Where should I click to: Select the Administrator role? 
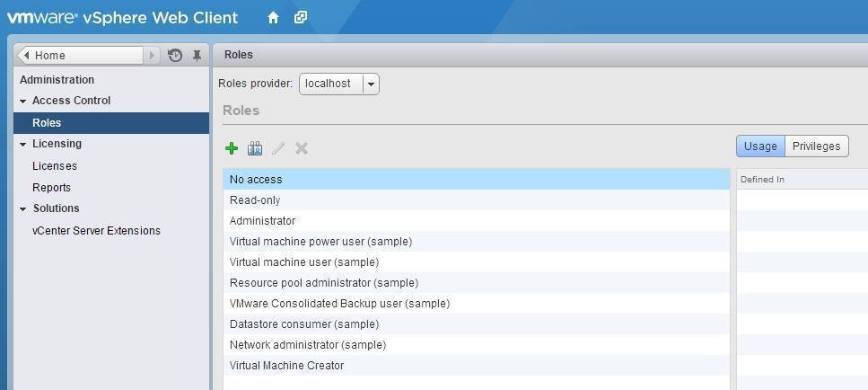(477, 220)
